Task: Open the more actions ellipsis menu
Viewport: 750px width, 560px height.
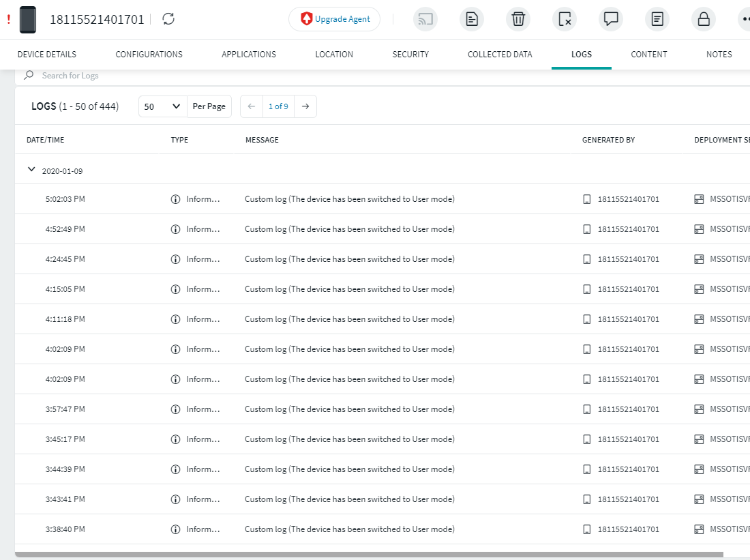Action: (743, 19)
